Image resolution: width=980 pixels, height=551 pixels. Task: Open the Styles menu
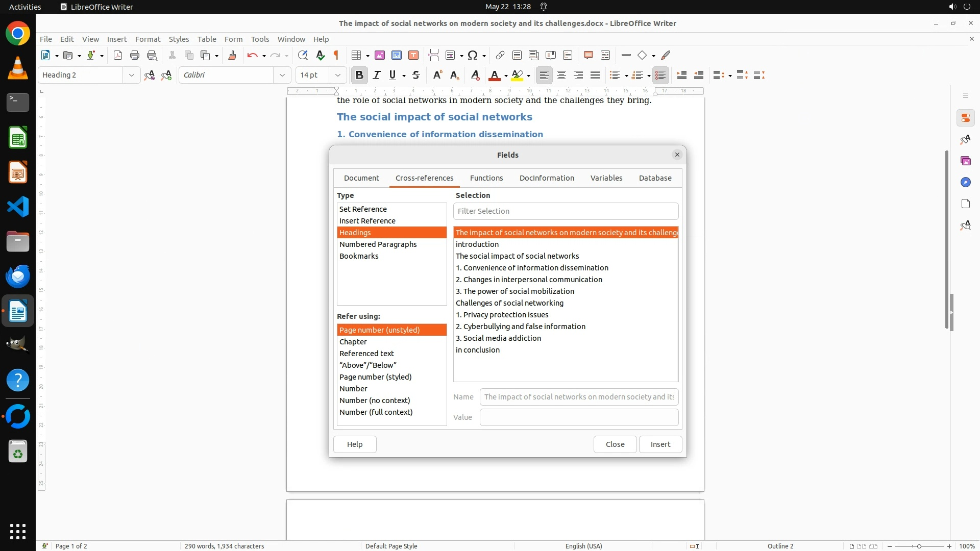coord(179,39)
